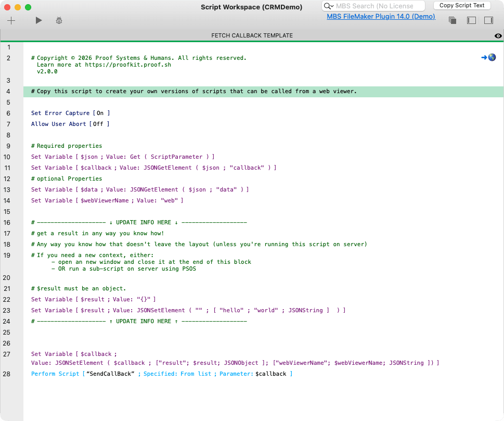Viewport: 504px width, 421px height.
Task: Run the script with the play button
Action: 38,21
